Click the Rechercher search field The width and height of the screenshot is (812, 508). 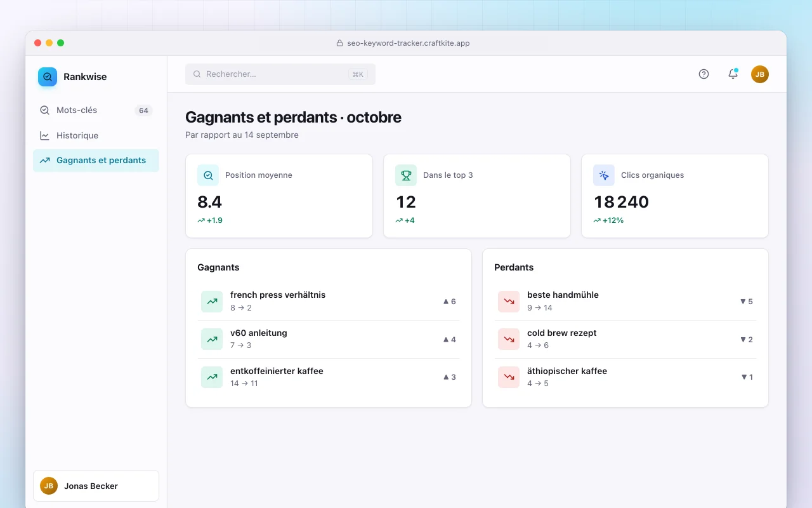[x=280, y=74]
